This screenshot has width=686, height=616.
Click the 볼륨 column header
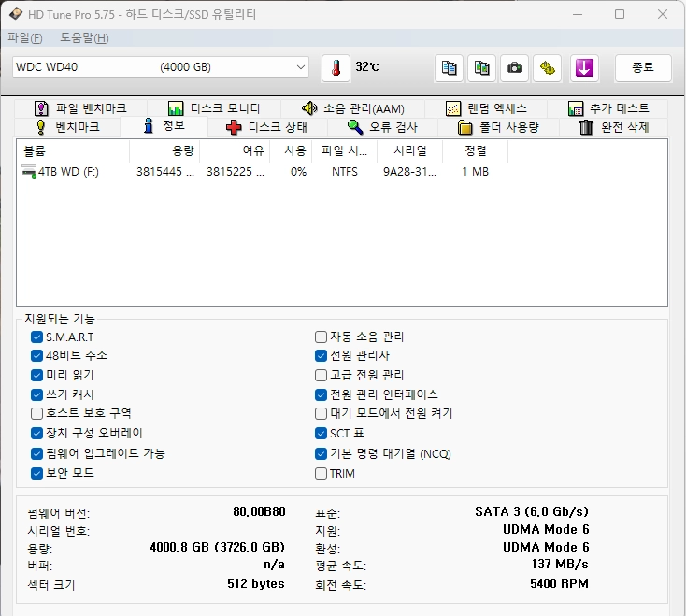[x=73, y=150]
